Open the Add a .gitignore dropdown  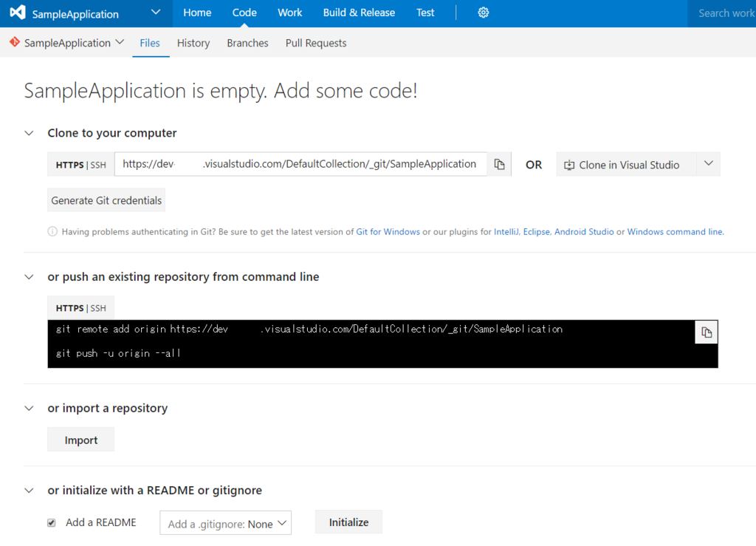pyautogui.click(x=226, y=523)
